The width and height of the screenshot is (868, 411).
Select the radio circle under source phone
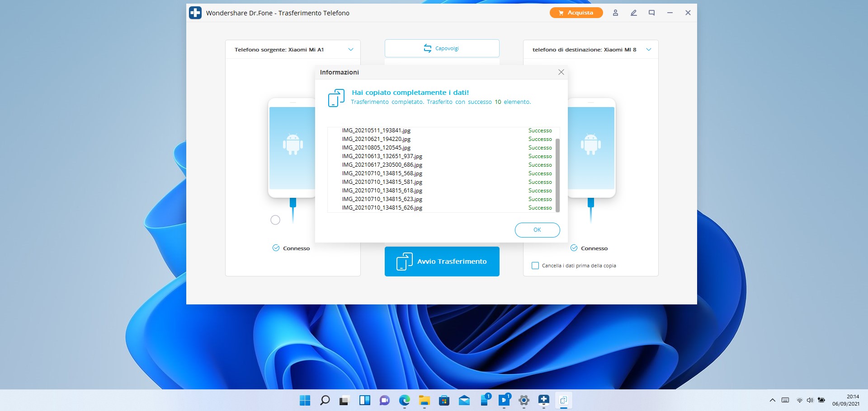point(275,220)
